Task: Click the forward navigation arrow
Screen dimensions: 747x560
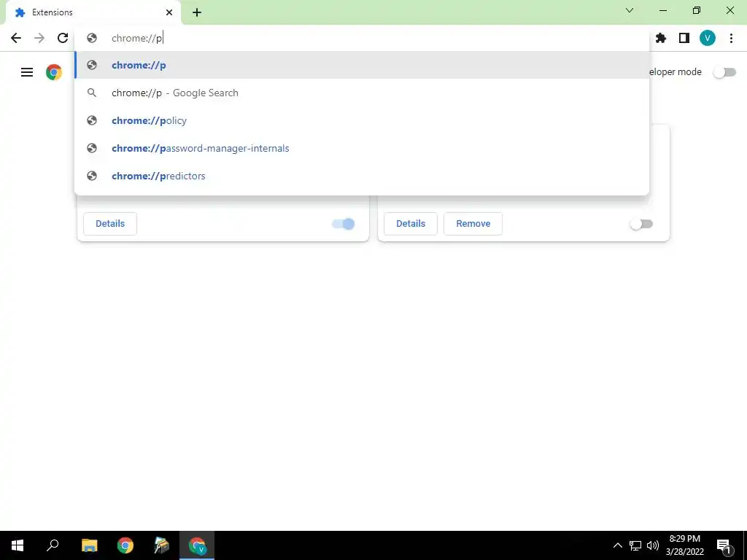Action: 39,38
